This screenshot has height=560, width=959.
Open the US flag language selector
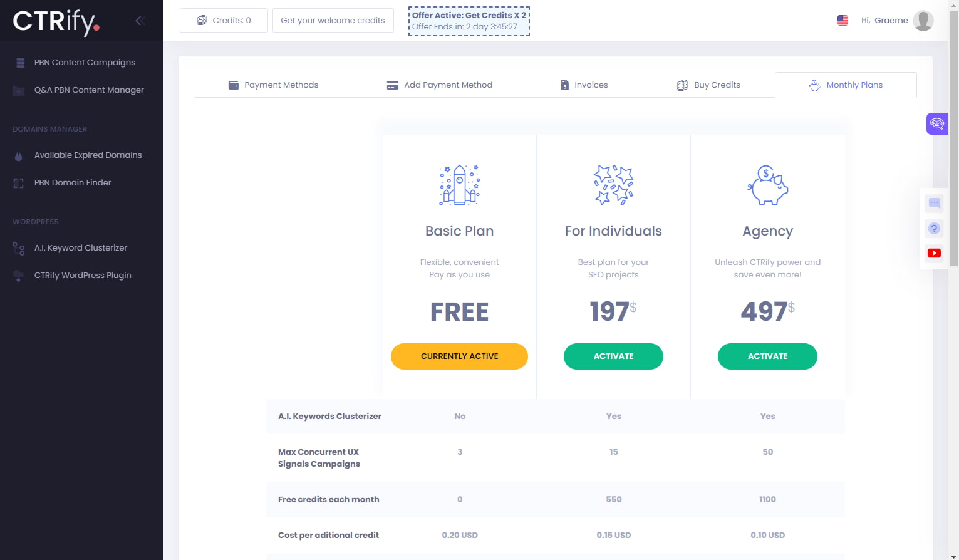click(842, 20)
